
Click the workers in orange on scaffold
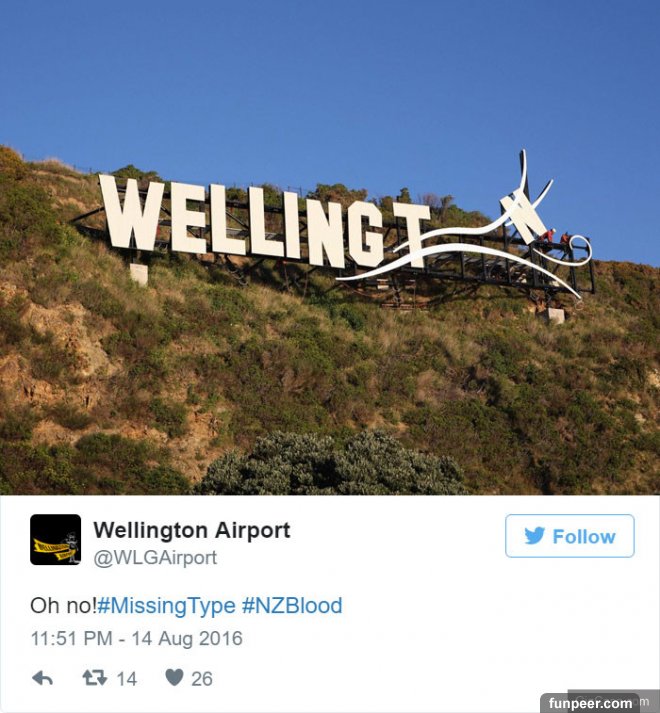[556, 237]
